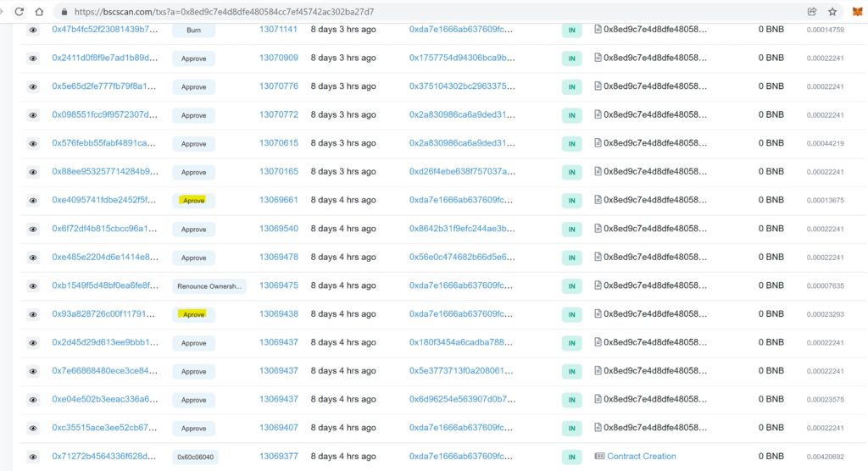This screenshot has width=868, height=471.
Task: Click eye icon for transaction 0x88ee95325771
Action: (33, 172)
